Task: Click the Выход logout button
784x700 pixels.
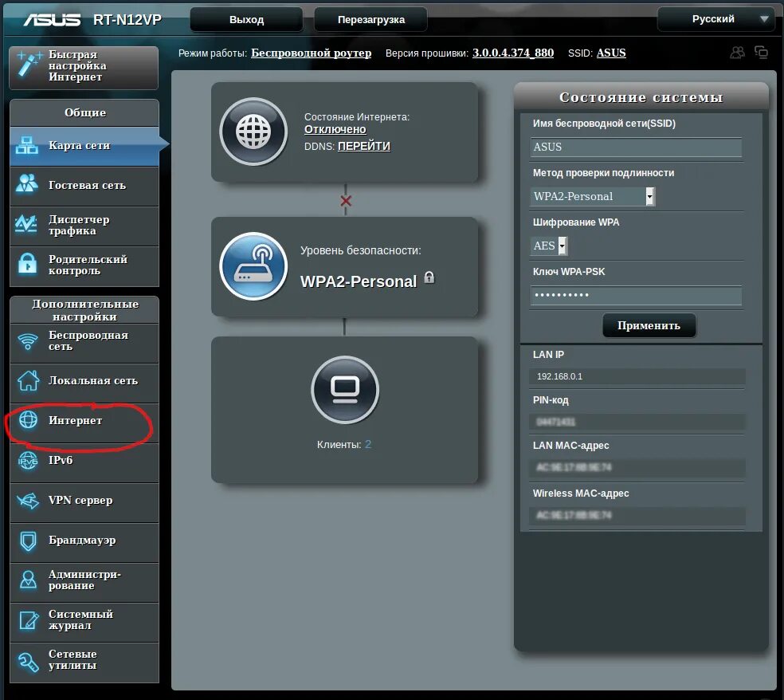Action: pos(246,19)
